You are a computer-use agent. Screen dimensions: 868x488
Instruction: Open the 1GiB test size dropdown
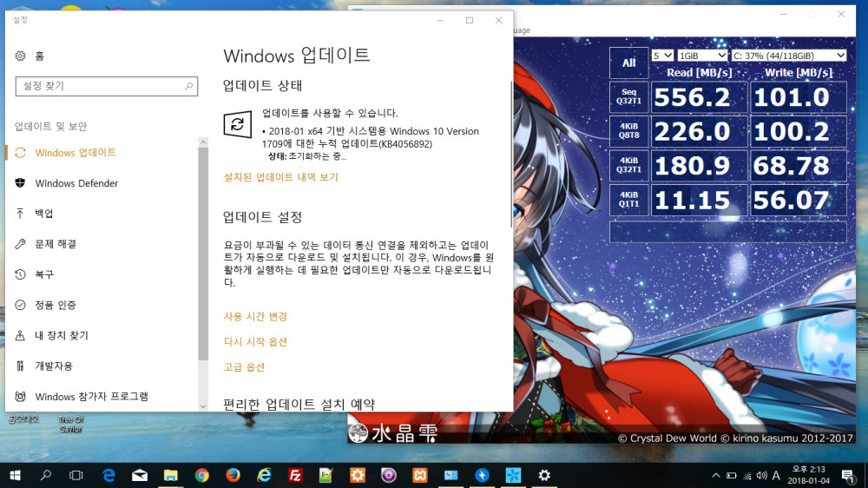click(x=703, y=56)
